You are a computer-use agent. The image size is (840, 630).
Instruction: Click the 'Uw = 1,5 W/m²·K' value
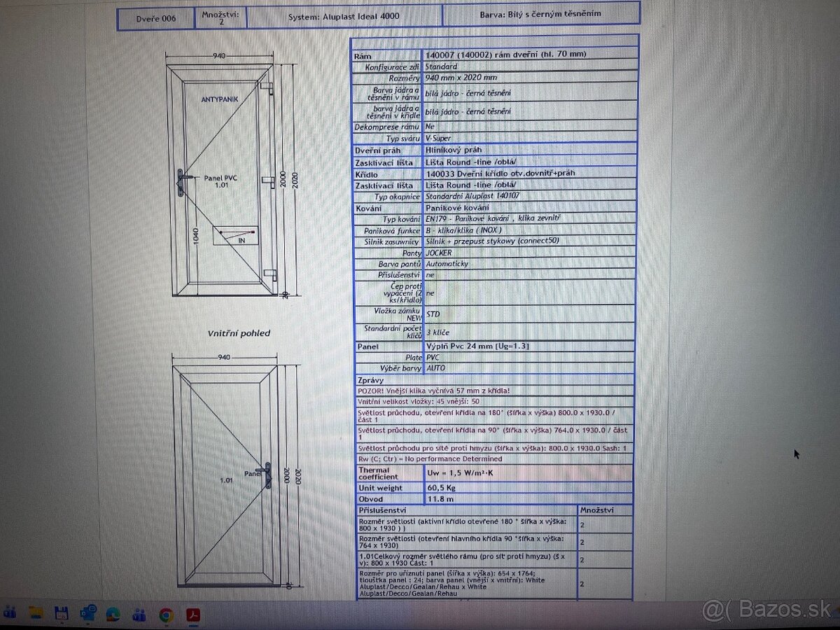click(x=461, y=473)
